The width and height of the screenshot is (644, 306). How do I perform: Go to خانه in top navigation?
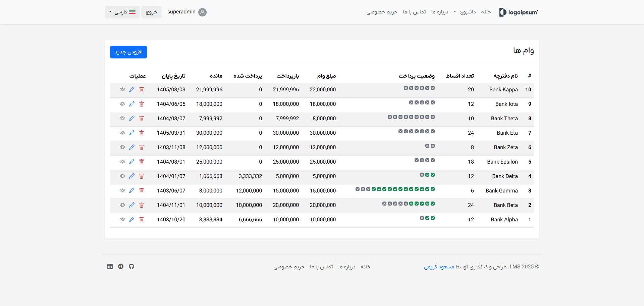(486, 12)
